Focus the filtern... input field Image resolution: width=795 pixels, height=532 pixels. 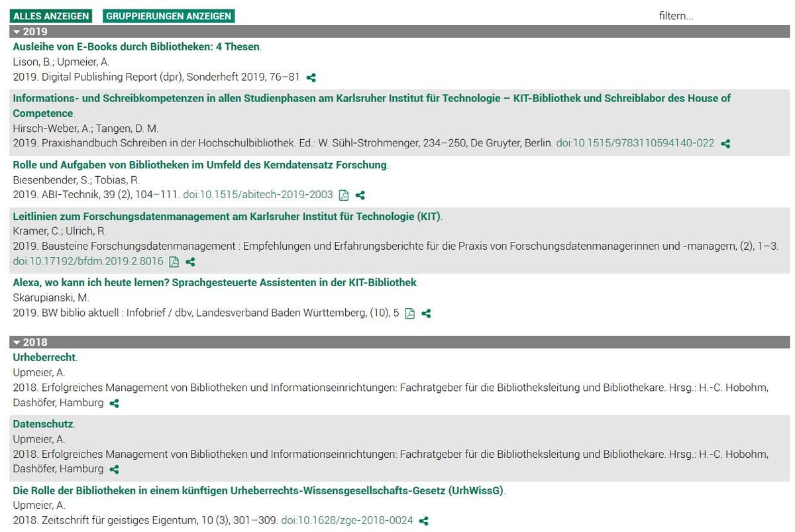(721, 16)
